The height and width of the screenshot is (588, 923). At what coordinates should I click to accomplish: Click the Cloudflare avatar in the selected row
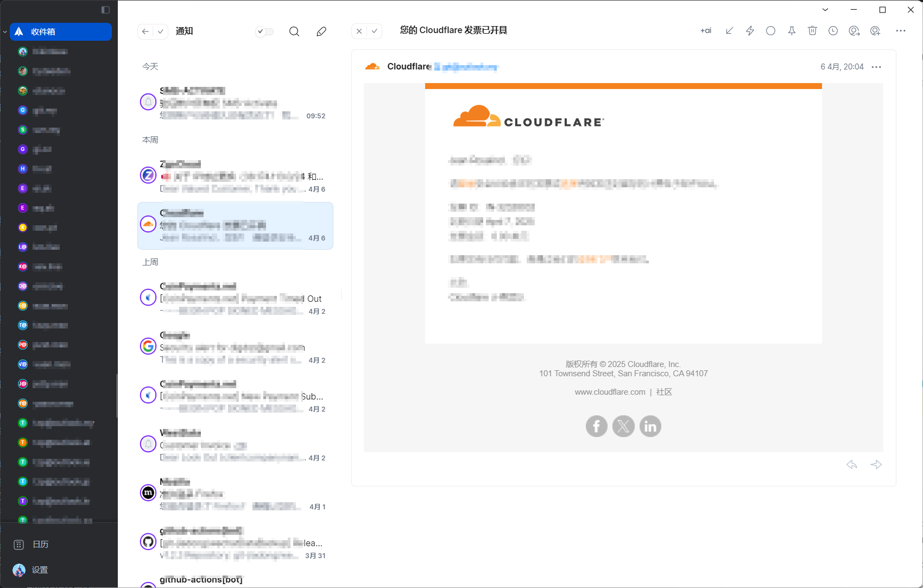(x=148, y=224)
